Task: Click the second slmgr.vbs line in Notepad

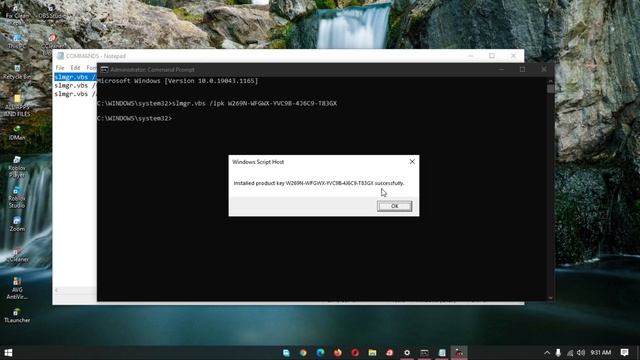Action: click(75, 85)
